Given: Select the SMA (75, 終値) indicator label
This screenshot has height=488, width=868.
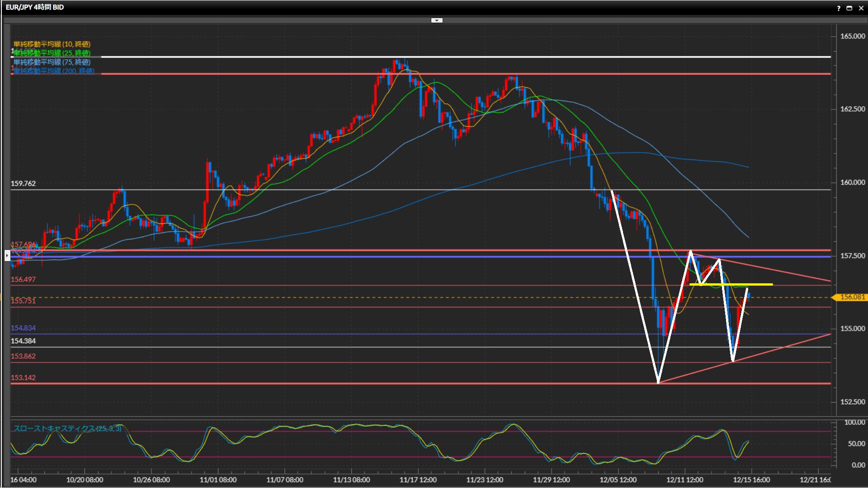Looking at the screenshot, I should [52, 62].
